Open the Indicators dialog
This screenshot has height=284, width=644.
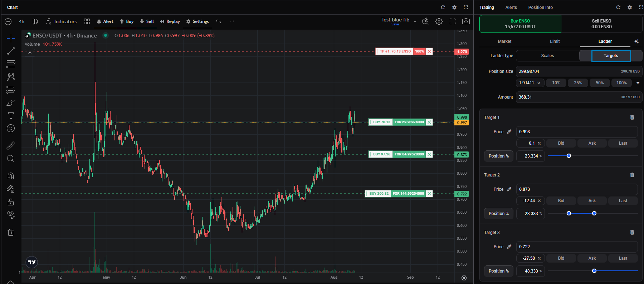click(61, 21)
